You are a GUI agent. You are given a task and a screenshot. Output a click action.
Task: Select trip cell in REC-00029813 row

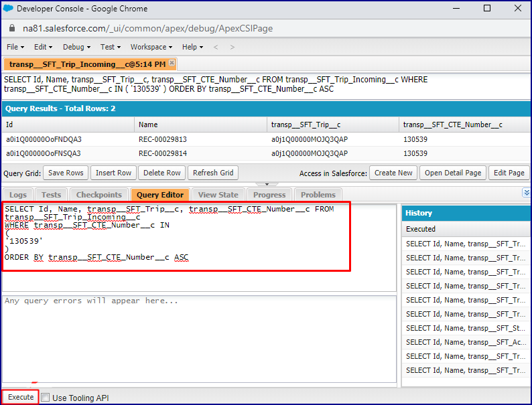click(333, 139)
